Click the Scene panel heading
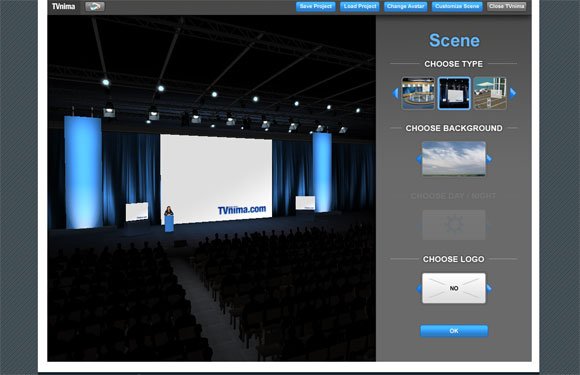 pos(454,40)
